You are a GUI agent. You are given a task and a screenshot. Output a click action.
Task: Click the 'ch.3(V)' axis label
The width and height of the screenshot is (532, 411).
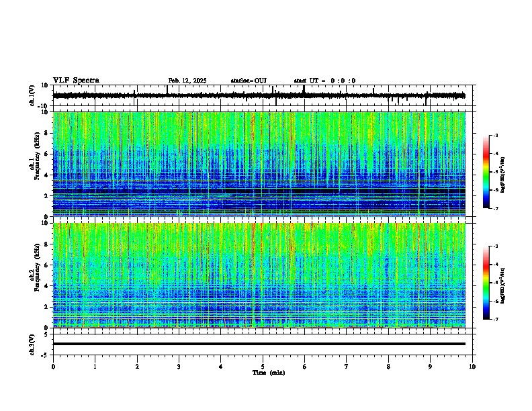(32, 345)
